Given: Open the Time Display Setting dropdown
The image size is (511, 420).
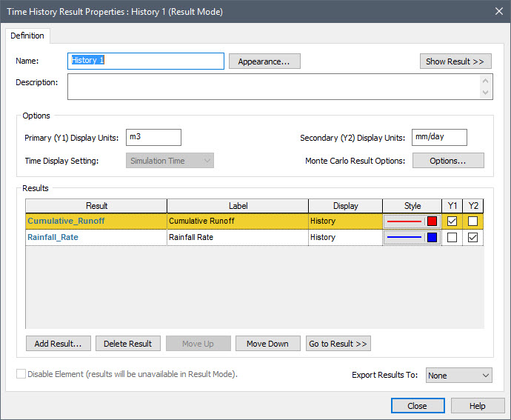Looking at the screenshot, I should tap(170, 161).
